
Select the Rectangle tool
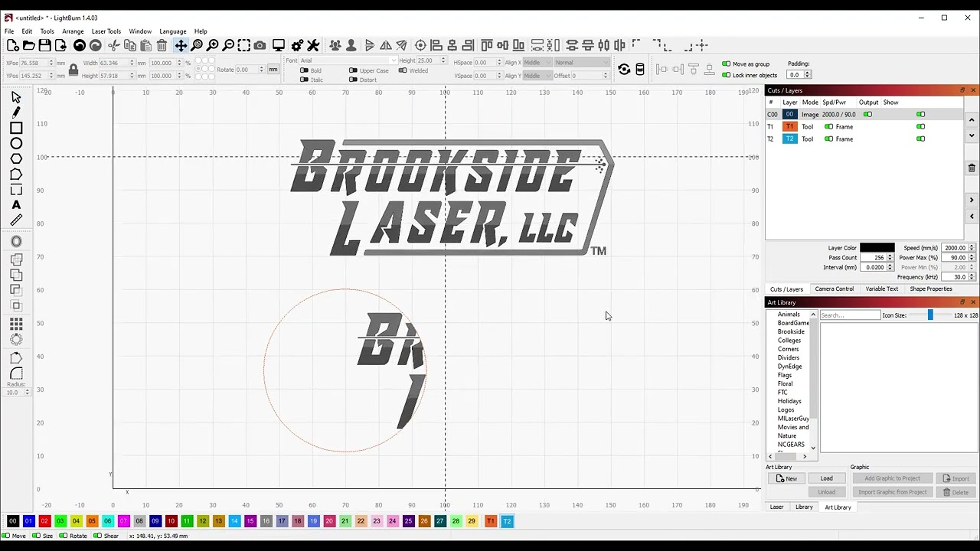coord(16,128)
